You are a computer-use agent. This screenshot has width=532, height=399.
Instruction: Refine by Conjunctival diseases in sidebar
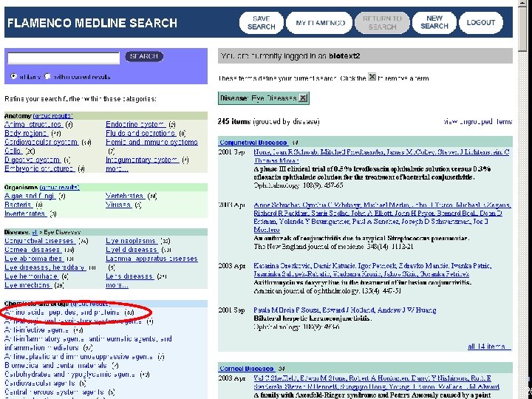pyautogui.click(x=41, y=241)
